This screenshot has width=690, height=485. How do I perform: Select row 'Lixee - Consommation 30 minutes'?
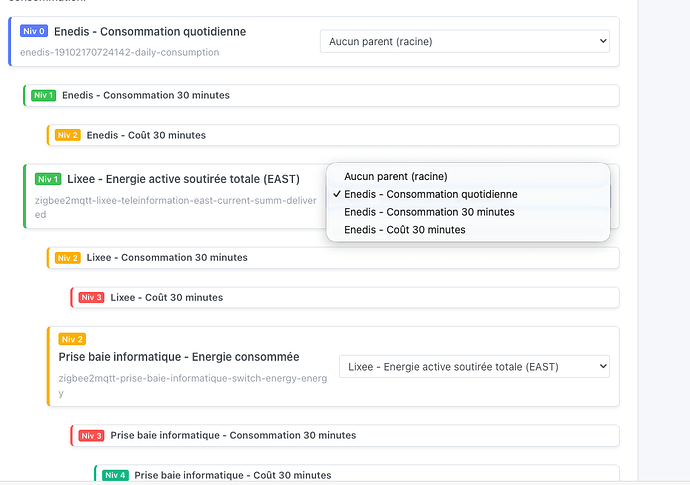(333, 258)
